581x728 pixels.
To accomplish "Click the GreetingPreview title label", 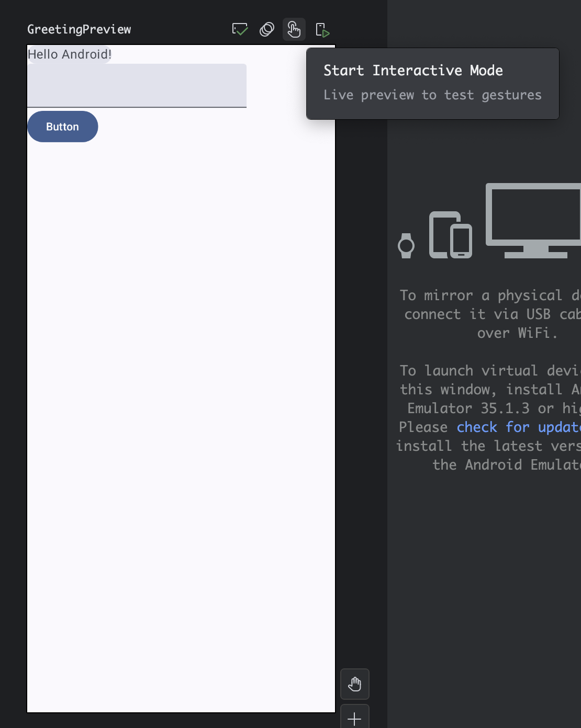I will coord(79,29).
